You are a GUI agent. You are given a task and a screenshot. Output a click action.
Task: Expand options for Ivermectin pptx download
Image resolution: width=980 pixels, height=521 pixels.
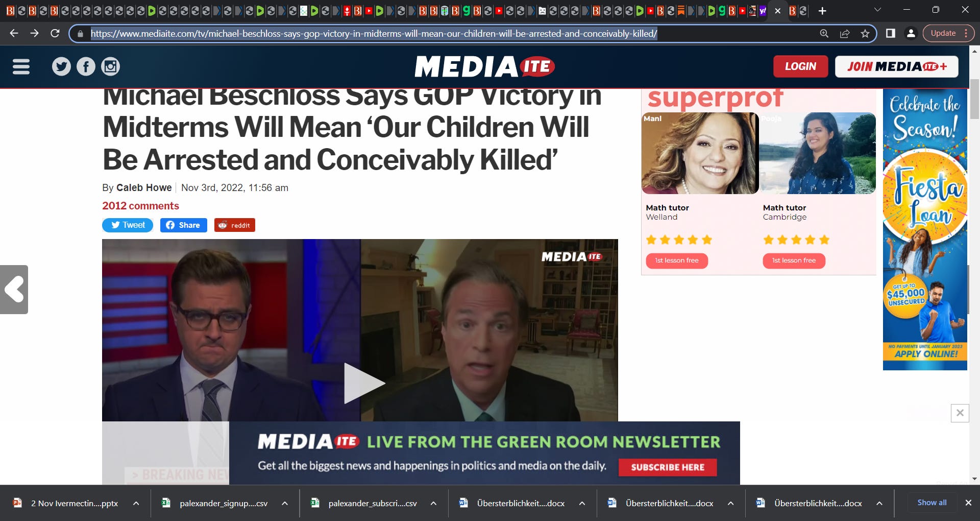pyautogui.click(x=136, y=503)
